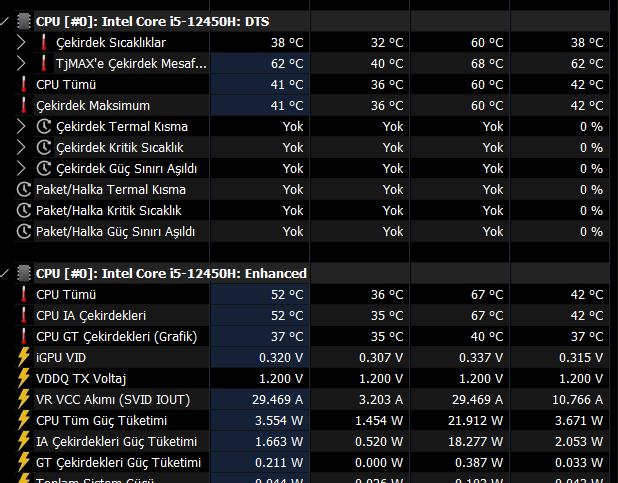
Task: Click the '40 °C' value of CPU GT Çekirdekleri
Action: [487, 337]
